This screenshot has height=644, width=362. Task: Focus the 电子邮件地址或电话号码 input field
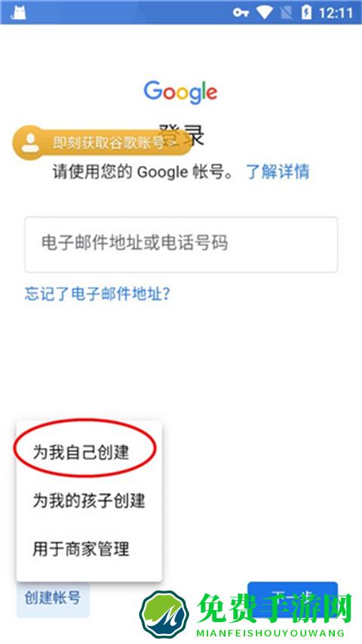181,245
